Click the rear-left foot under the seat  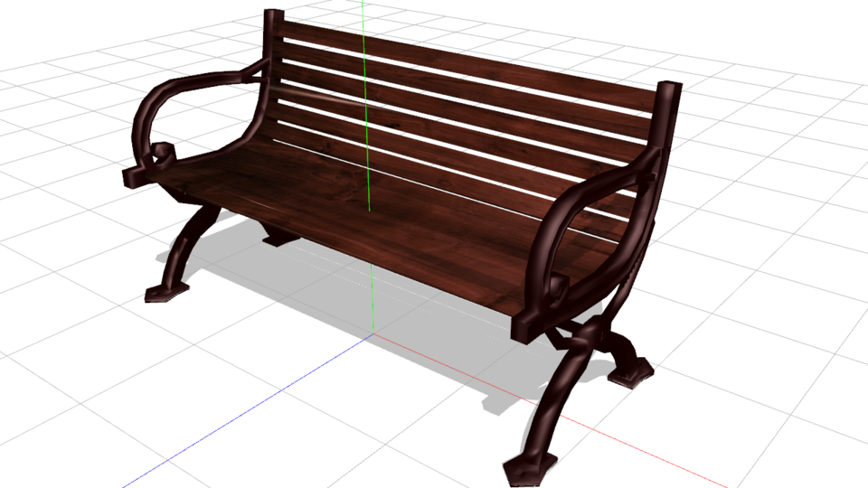278,239
